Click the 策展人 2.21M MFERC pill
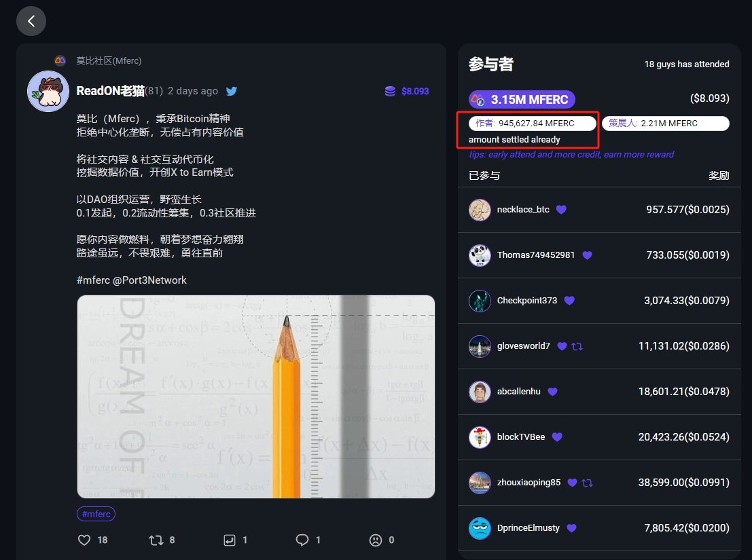 666,123
